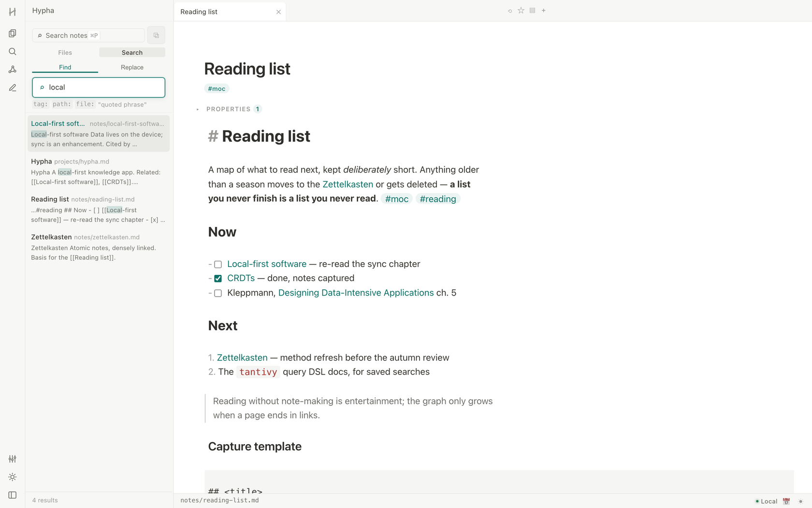
Task: Follow the Zettelkasten link under Next
Action: [x=242, y=358]
